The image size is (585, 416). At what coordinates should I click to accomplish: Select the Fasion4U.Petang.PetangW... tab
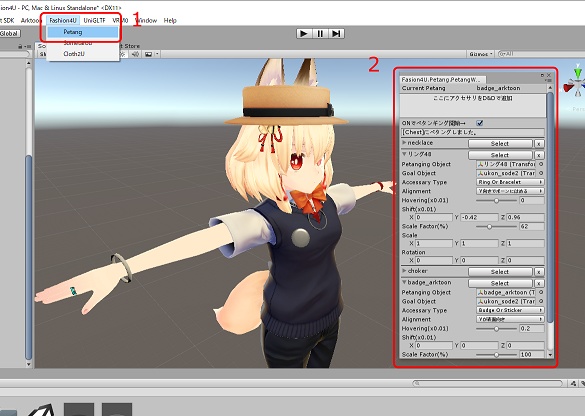pos(441,79)
